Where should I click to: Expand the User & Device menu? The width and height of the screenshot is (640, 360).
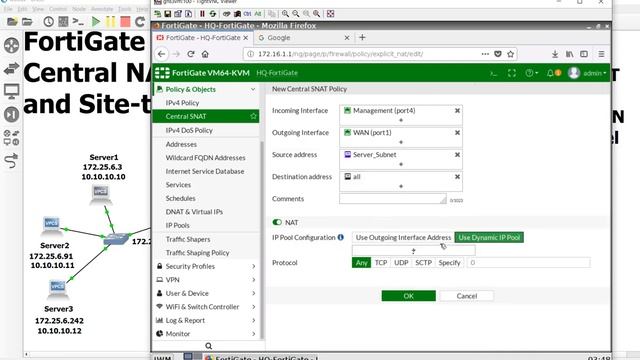pos(207,293)
